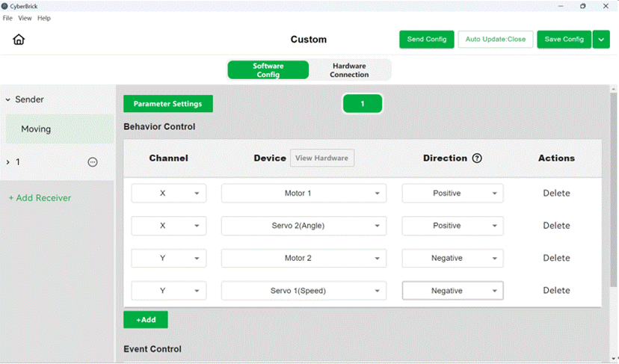The image size is (619, 364).
Task: Switch to the Hardware Connection tab
Action: point(349,70)
